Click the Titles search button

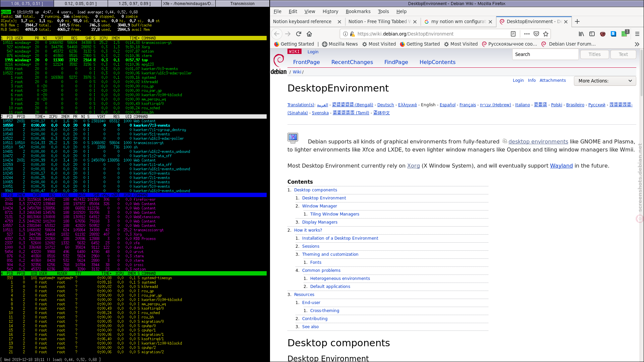pos(594,54)
